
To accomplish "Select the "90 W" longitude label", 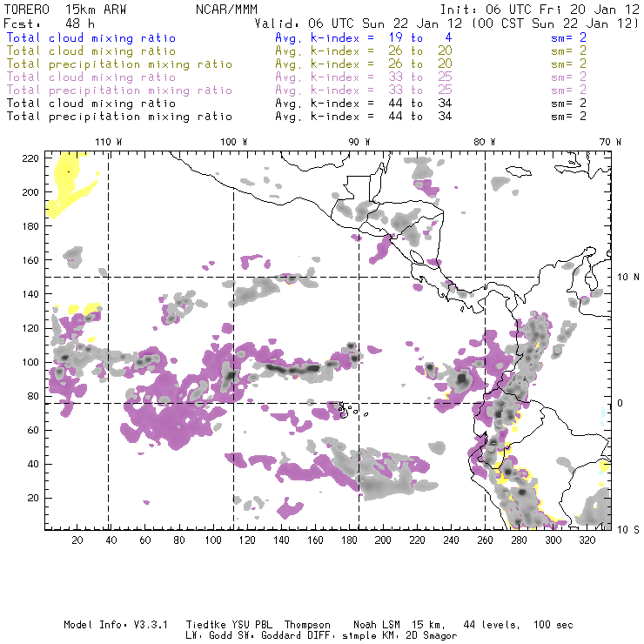I will tap(359, 142).
